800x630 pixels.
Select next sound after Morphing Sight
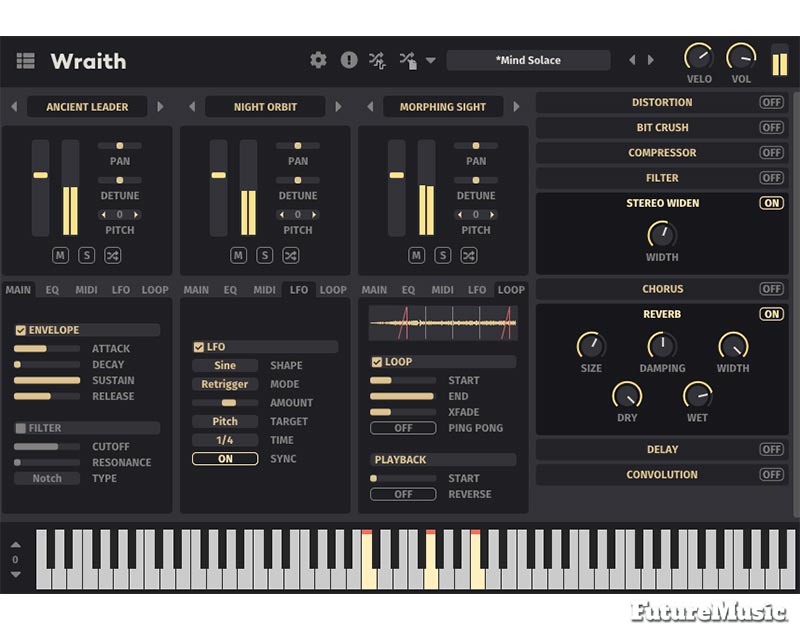point(516,107)
